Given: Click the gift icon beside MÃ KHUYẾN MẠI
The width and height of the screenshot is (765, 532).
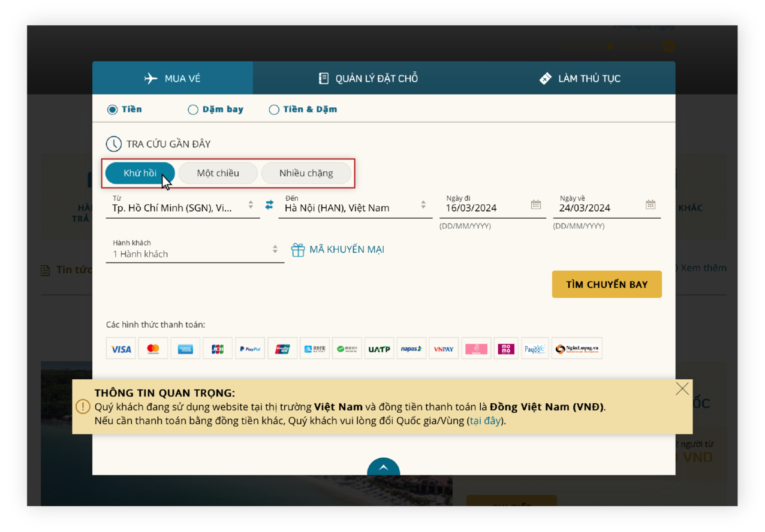Looking at the screenshot, I should [x=298, y=249].
